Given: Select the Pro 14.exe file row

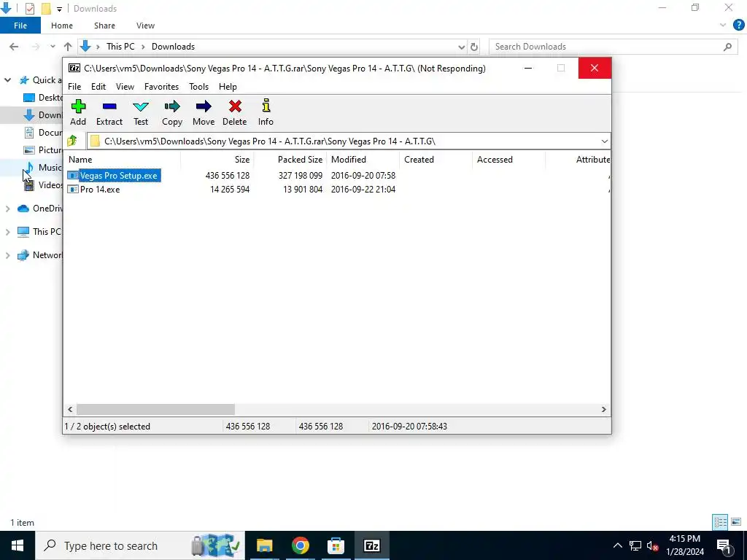Looking at the screenshot, I should (x=337, y=190).
